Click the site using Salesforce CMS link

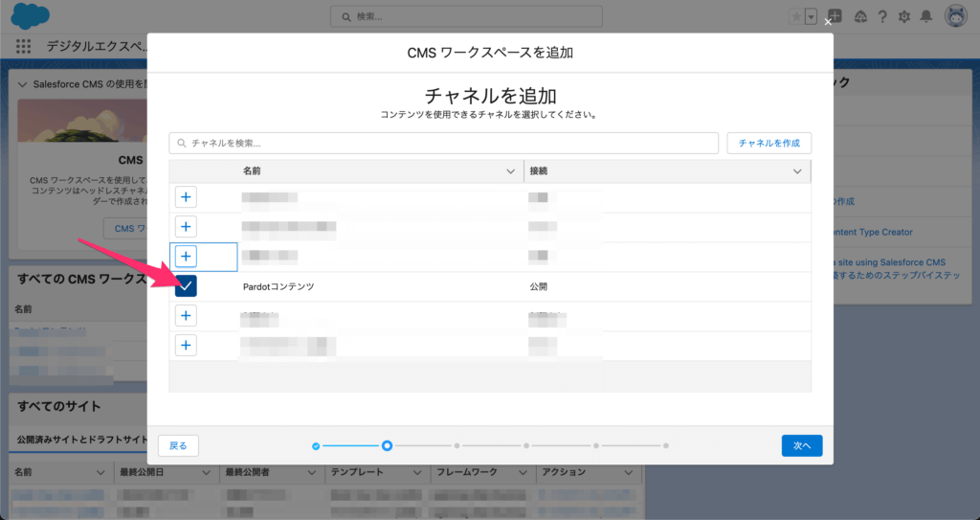pos(890,262)
